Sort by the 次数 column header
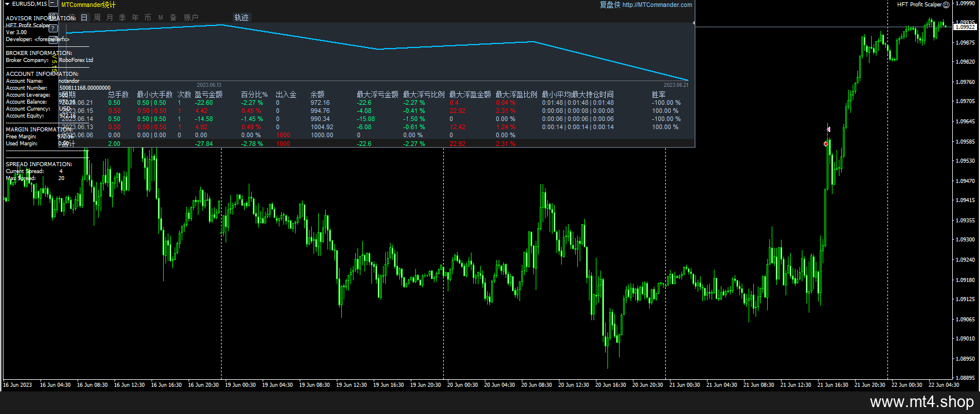 click(x=184, y=94)
